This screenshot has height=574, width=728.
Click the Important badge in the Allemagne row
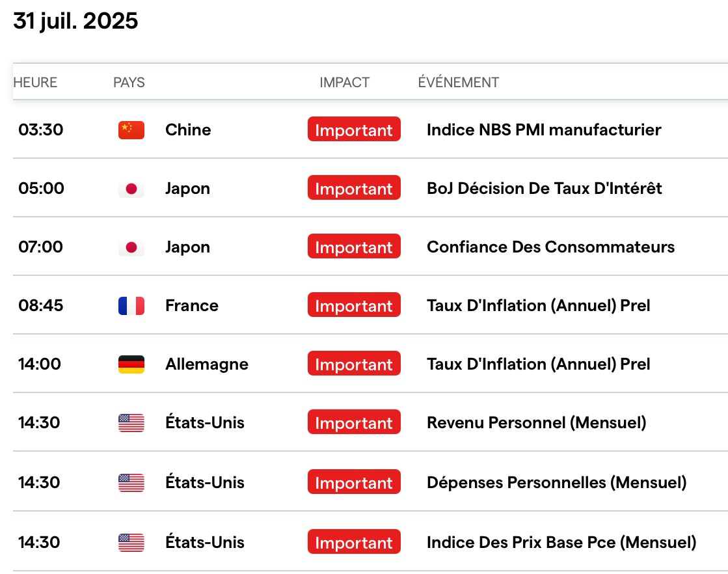(x=354, y=364)
